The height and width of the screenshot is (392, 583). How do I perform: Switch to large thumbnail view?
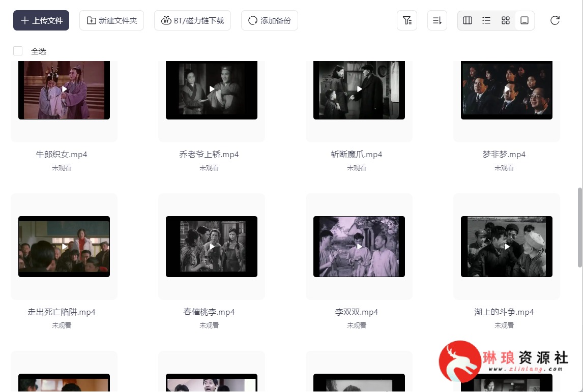(524, 20)
